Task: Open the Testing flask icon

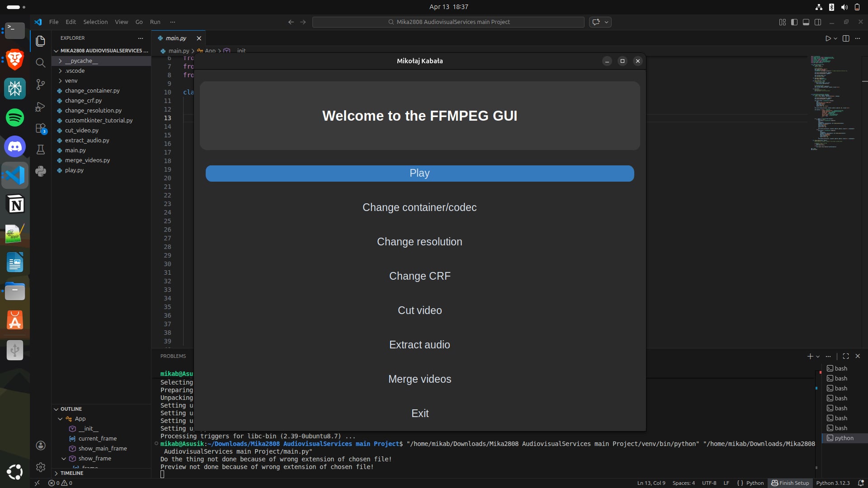Action: [41, 150]
